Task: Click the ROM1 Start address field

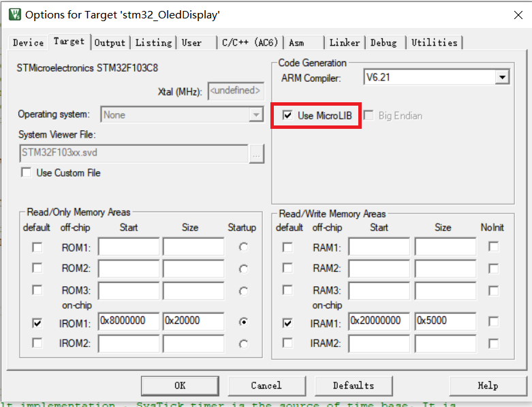Action: click(x=129, y=247)
